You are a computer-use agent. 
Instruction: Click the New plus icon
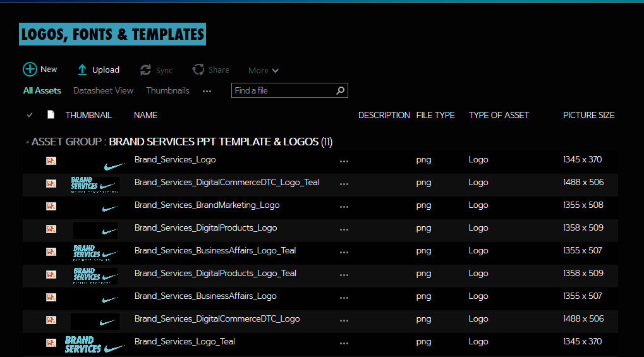coord(30,69)
